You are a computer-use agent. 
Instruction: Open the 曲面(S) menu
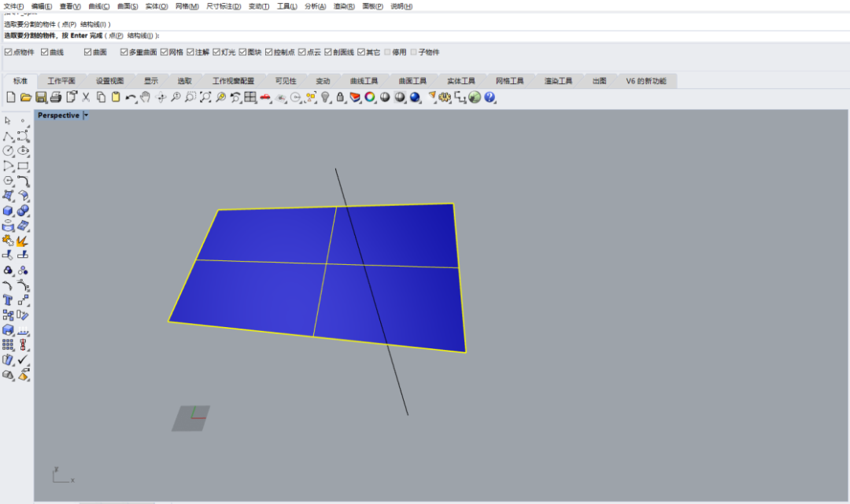pos(128,6)
